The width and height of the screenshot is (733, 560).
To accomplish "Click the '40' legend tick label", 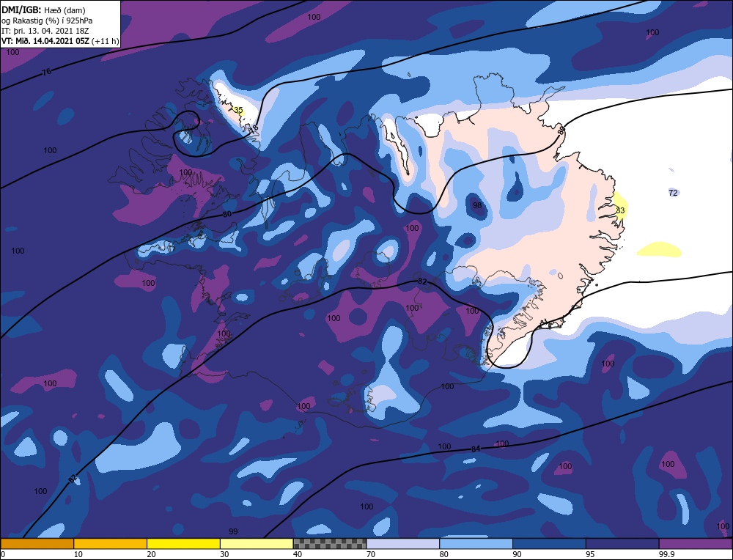I will point(298,554).
